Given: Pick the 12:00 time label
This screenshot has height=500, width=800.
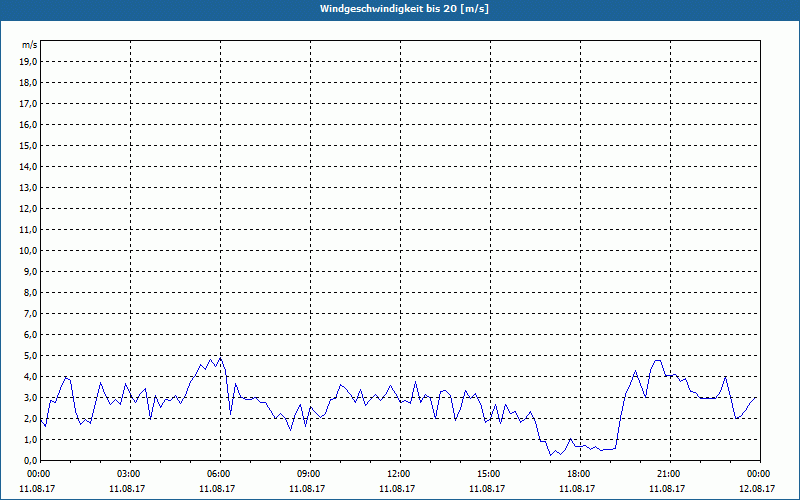Looking at the screenshot, I should pos(399,473).
